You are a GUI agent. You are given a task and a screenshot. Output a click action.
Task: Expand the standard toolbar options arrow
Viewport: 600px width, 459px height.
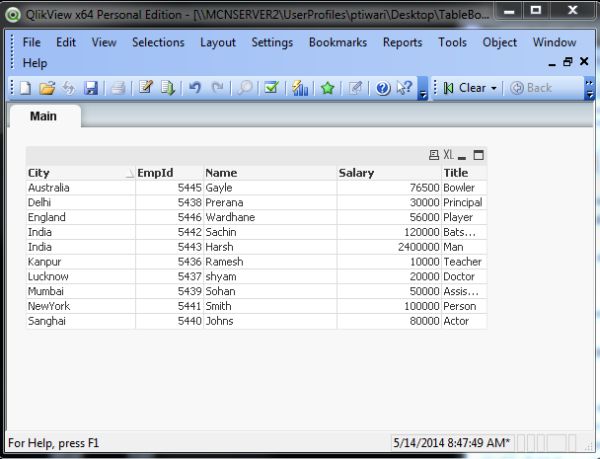(x=422, y=94)
